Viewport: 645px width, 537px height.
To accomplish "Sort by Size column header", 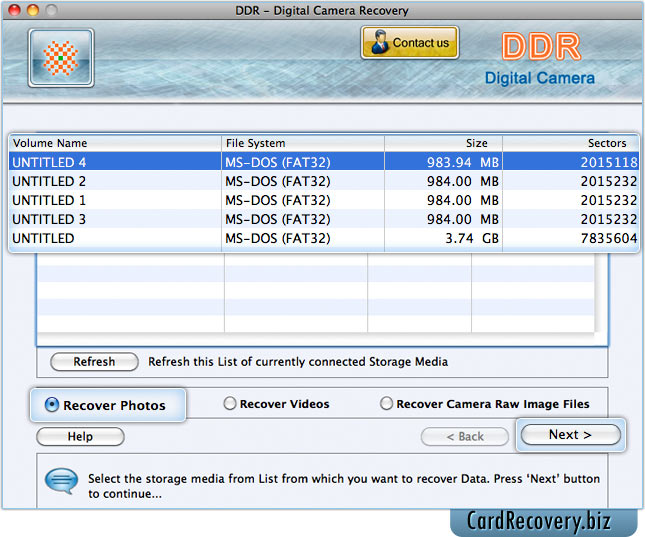I will (x=443, y=143).
